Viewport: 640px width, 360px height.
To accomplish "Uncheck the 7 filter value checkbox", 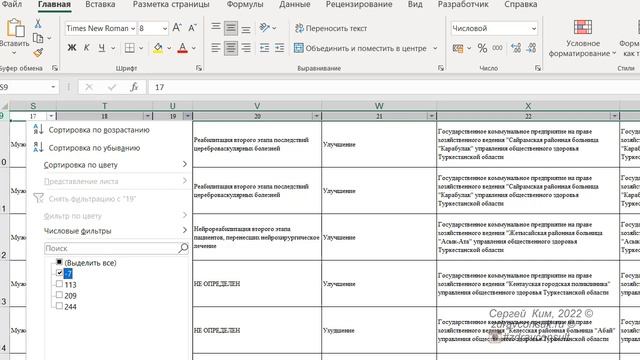I will pyautogui.click(x=59, y=273).
